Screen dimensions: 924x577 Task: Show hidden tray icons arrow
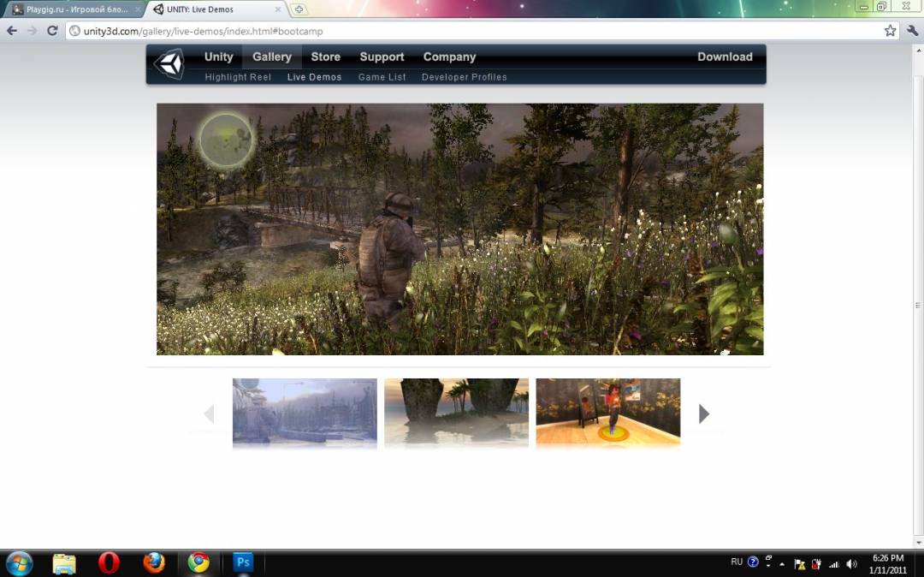782,564
